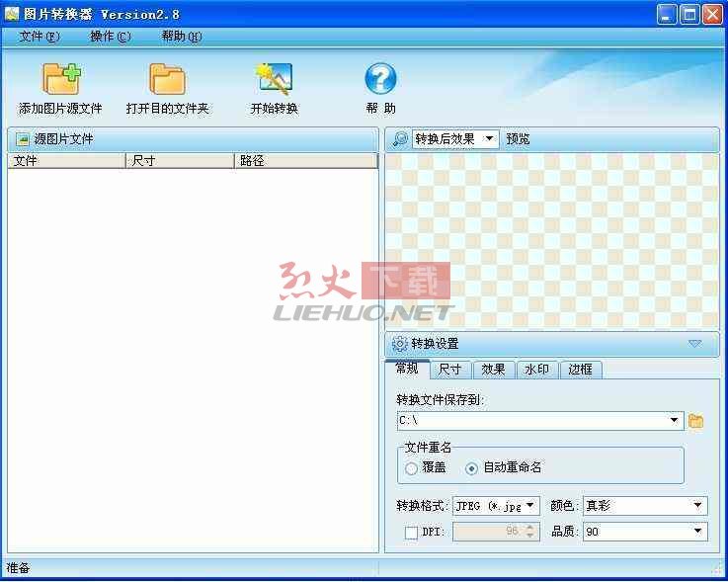The image size is (728, 582).
Task: Sort by the 路径 column header
Action: pyautogui.click(x=306, y=161)
